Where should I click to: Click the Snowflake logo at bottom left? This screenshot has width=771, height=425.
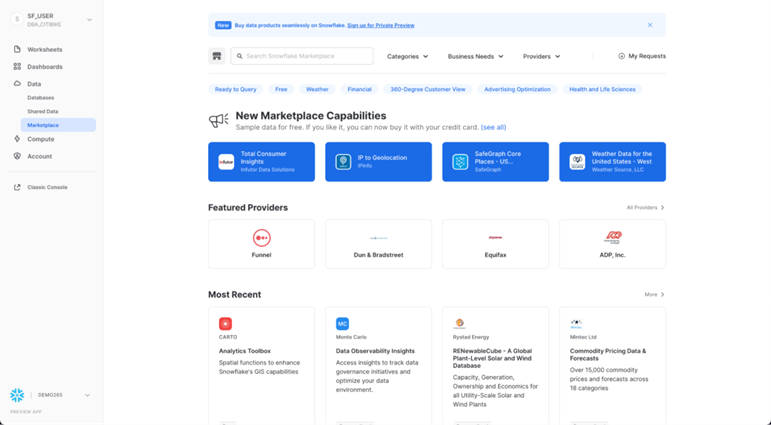(x=17, y=395)
